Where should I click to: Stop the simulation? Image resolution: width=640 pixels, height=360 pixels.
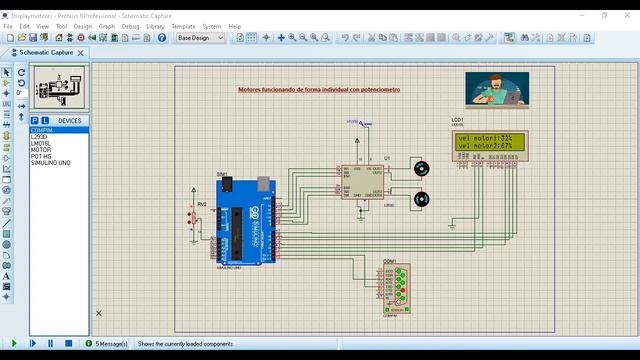[69, 343]
